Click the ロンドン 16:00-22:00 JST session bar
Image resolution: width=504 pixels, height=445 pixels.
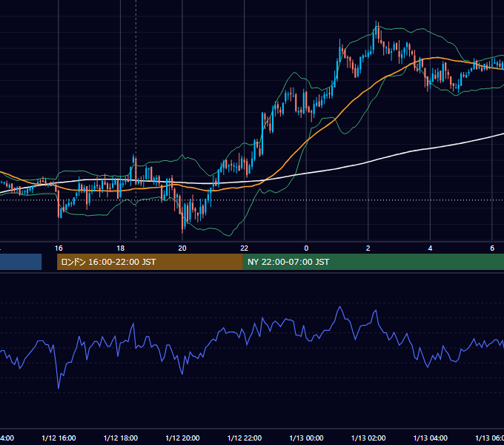click(150, 262)
